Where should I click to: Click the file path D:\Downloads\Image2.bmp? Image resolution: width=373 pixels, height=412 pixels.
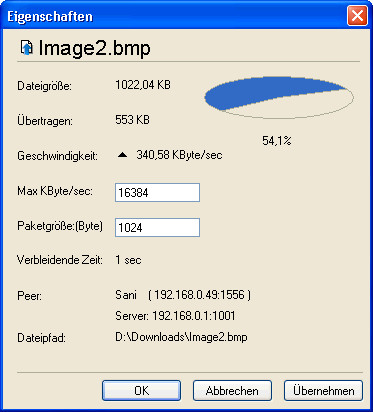[x=181, y=337]
